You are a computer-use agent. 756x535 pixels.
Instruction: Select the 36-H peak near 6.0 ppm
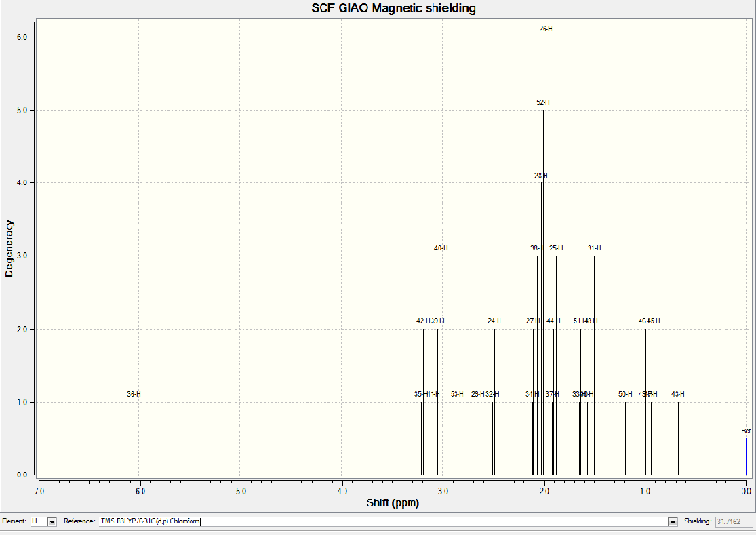(134, 438)
